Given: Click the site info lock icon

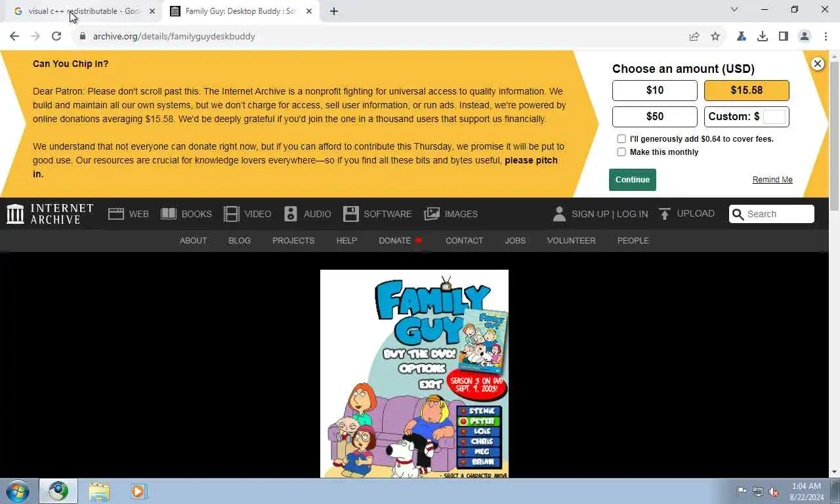Looking at the screenshot, I should 83,36.
